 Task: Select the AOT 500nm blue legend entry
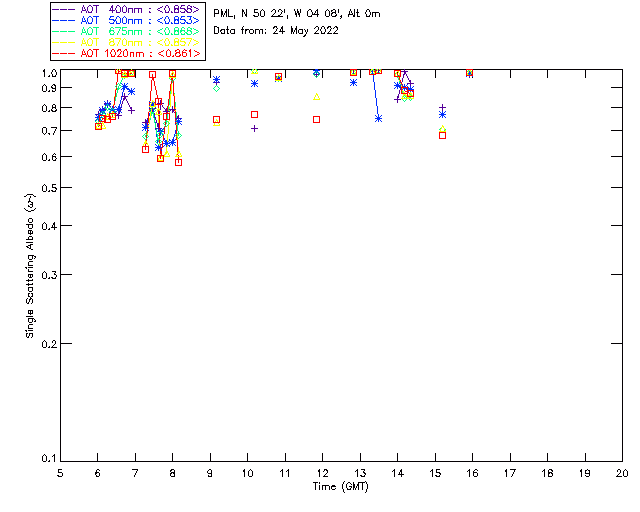click(126, 20)
